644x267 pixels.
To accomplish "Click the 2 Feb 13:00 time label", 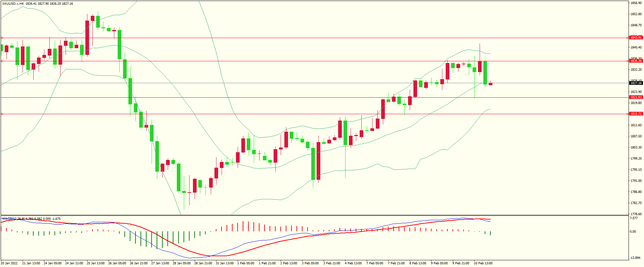I will click(289, 263).
